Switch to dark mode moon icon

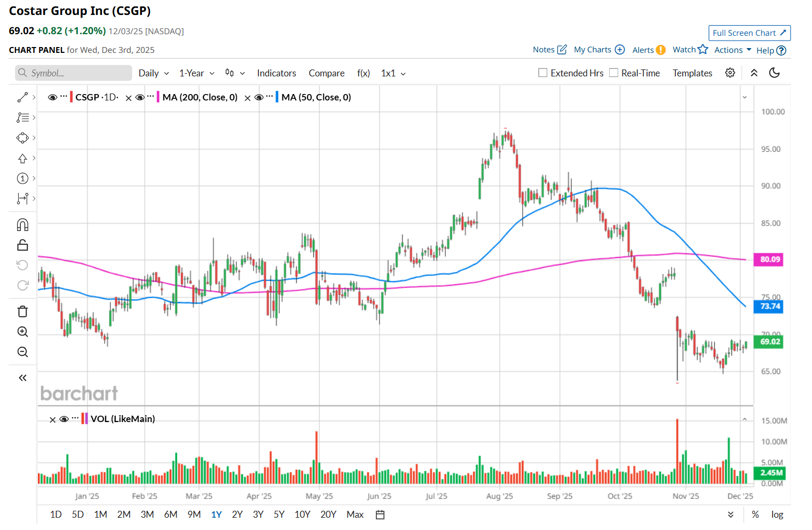(774, 73)
